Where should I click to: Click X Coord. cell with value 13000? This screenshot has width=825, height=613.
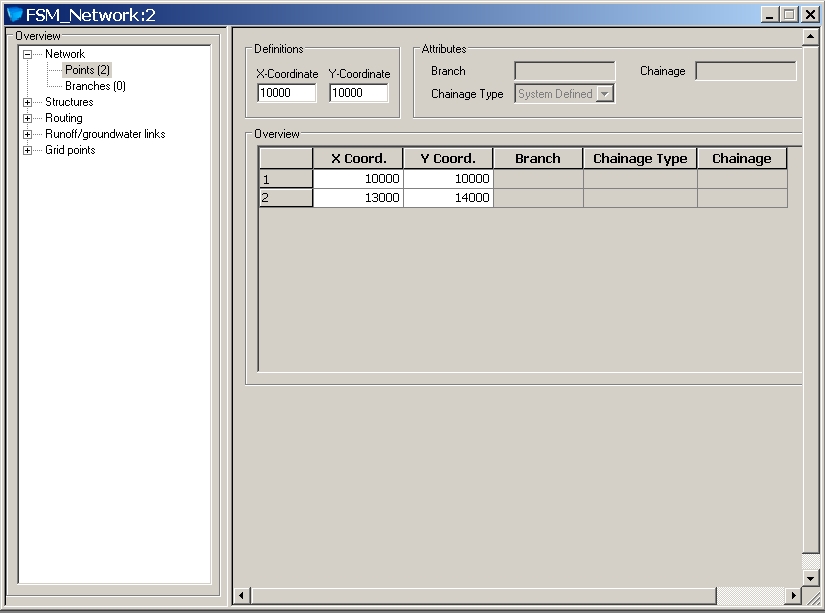[x=358, y=198]
